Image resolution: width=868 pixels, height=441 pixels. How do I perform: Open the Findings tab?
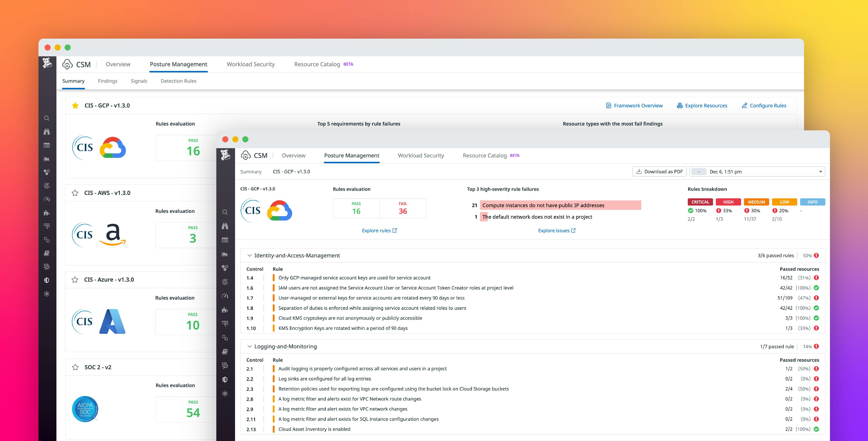pos(108,81)
